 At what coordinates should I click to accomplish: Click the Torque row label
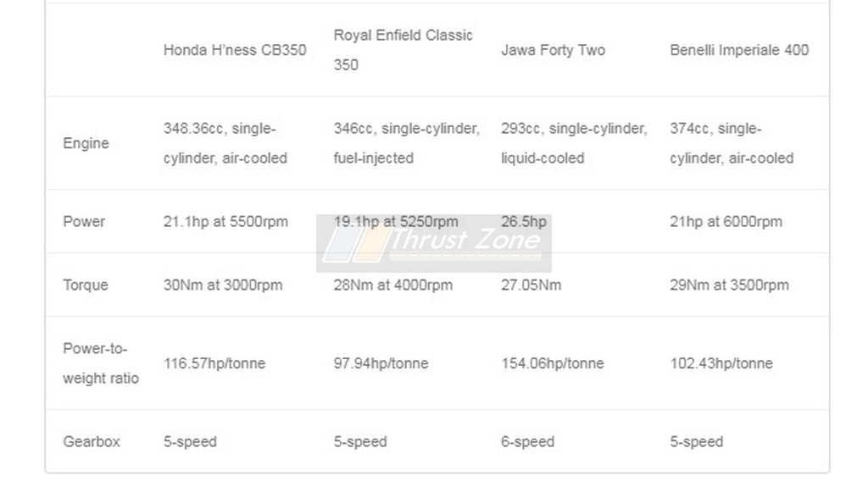click(x=86, y=285)
